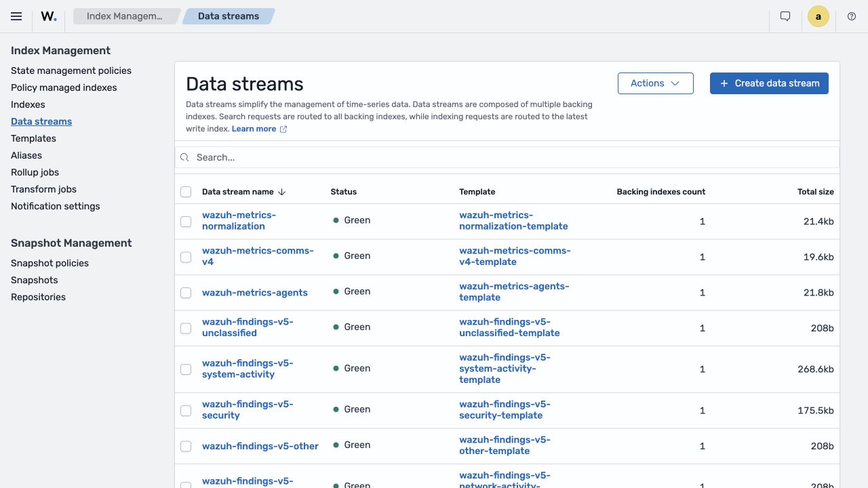
Task: Click the 19.6kb total size value
Action: 818,257
